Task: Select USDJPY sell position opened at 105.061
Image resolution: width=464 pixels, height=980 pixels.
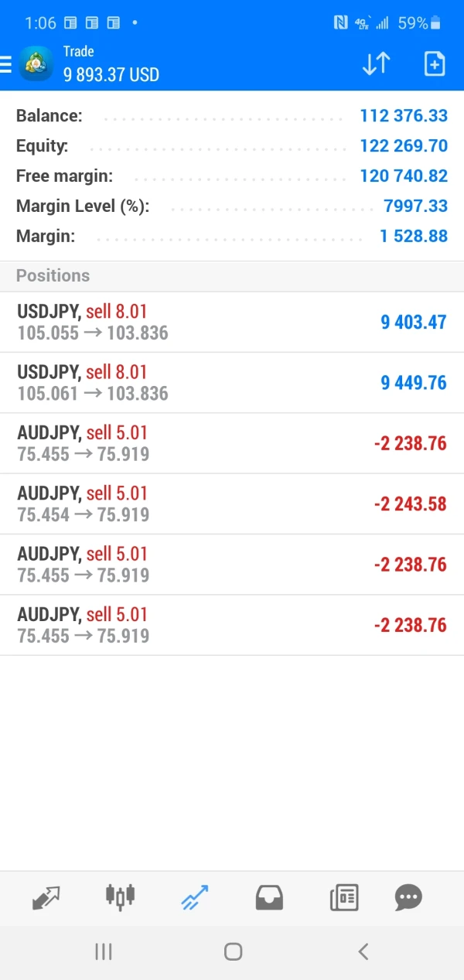Action: click(x=232, y=383)
